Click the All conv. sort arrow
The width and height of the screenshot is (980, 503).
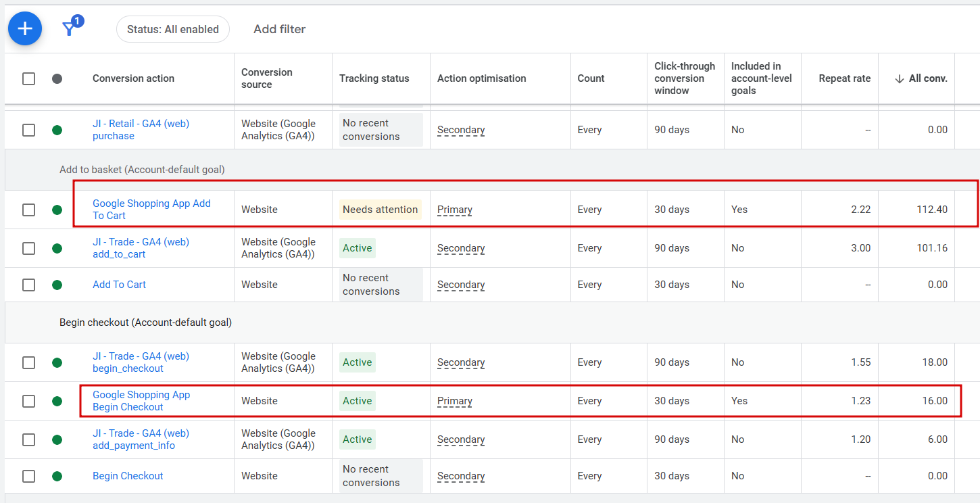tap(899, 78)
